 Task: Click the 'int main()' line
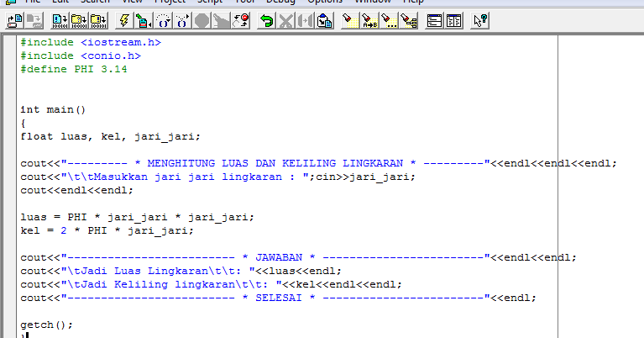tap(53, 110)
